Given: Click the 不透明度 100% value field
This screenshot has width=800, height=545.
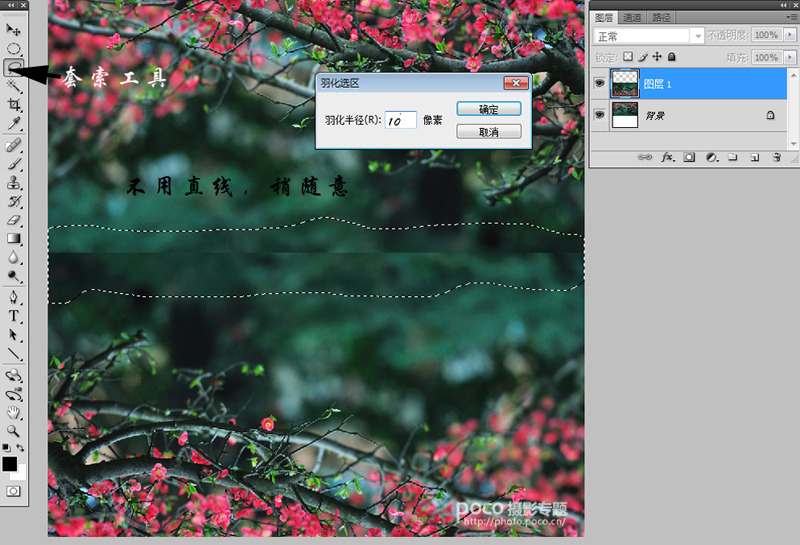Looking at the screenshot, I should 767,35.
